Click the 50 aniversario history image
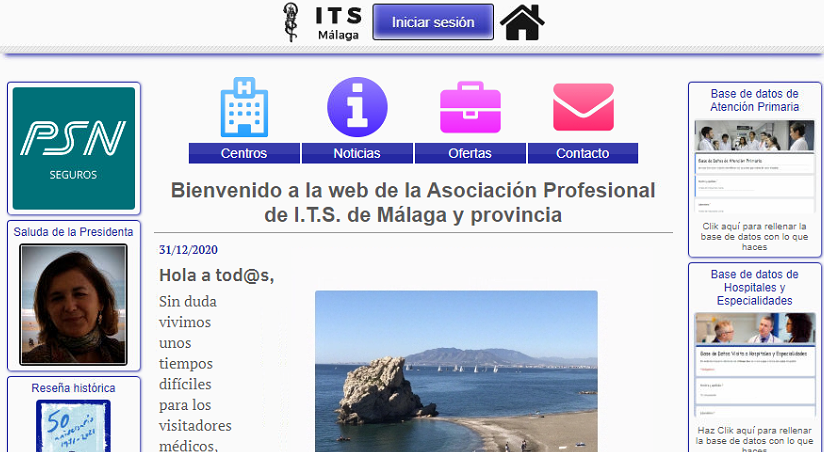This screenshot has height=452, width=824. (x=74, y=425)
